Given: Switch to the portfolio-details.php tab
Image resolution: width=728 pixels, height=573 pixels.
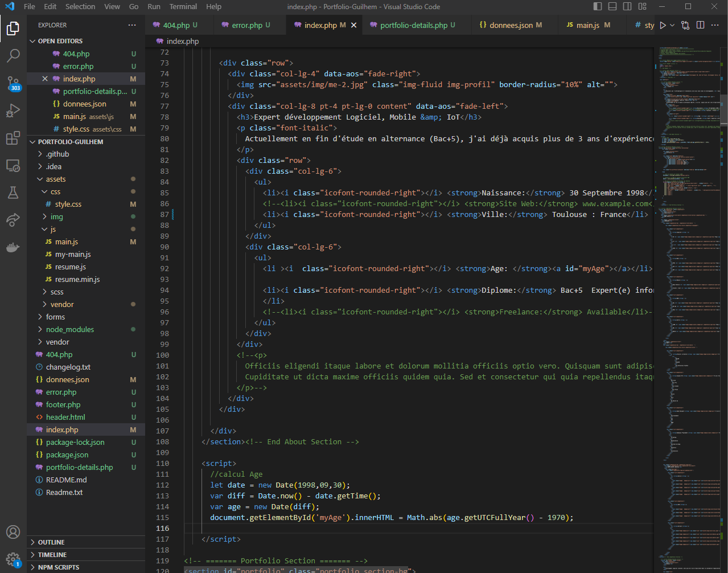Looking at the screenshot, I should [413, 25].
